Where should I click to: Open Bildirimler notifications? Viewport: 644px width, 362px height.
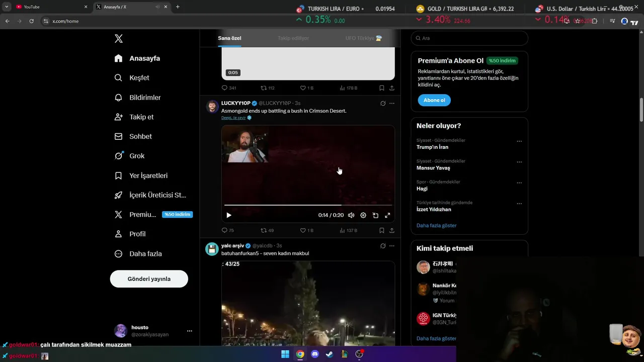pos(137,98)
